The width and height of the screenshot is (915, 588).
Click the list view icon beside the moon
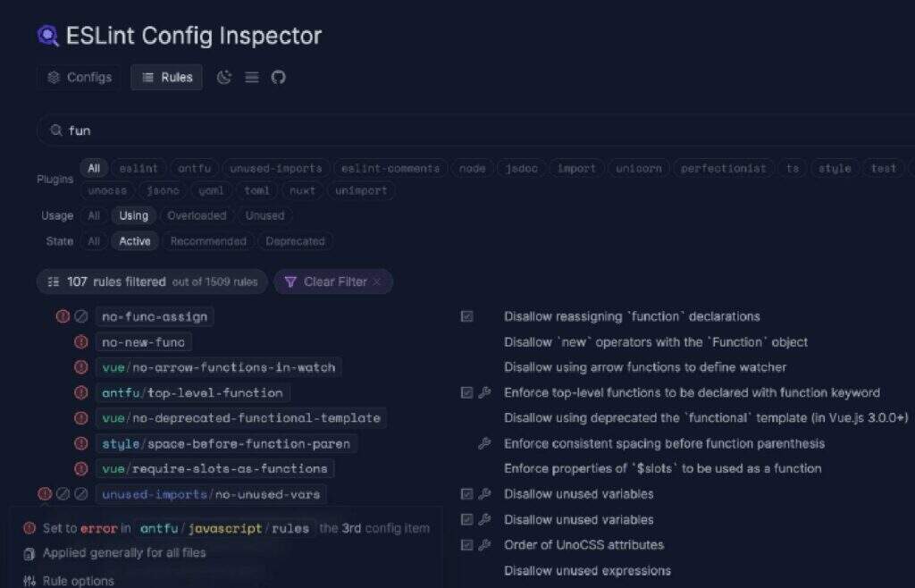(252, 78)
